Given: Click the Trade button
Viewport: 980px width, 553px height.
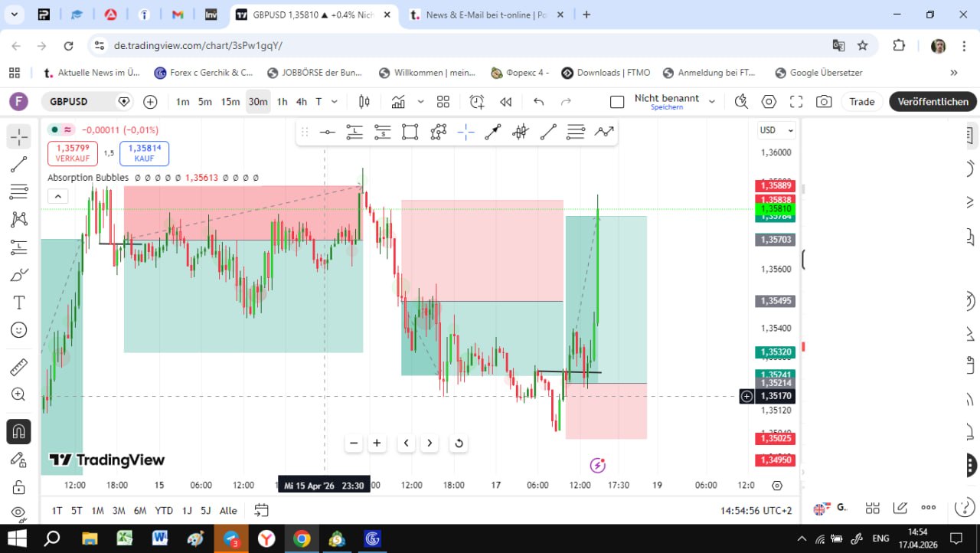Looking at the screenshot, I should [861, 102].
